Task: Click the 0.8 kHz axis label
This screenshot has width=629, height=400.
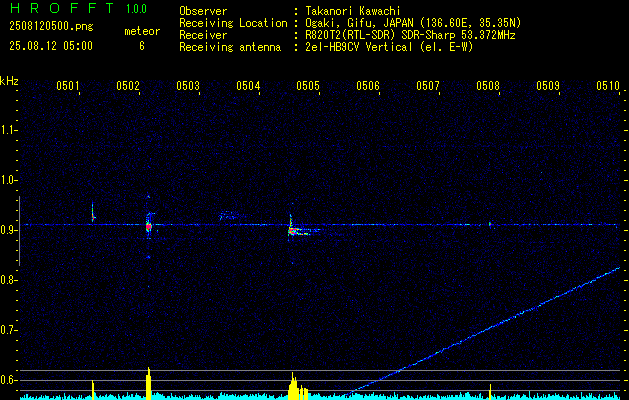Action: [8, 280]
